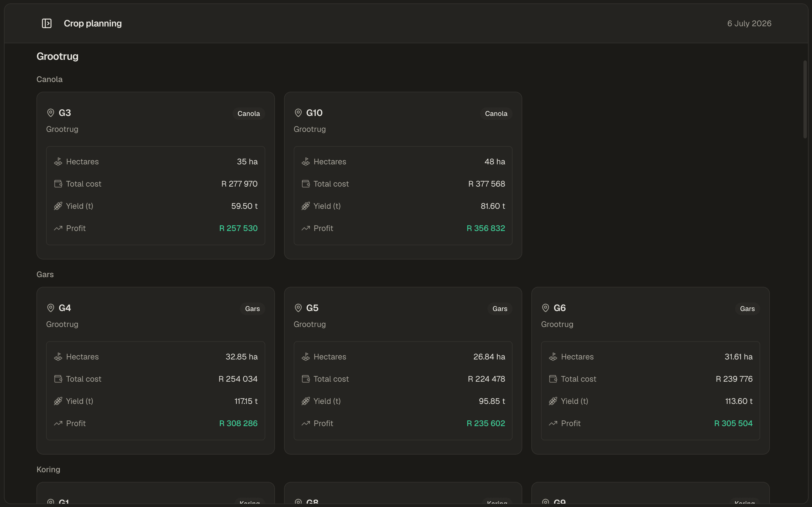Viewport: 812px width, 507px height.
Task: Click the Total cost wallet icon in G6
Action: click(553, 379)
